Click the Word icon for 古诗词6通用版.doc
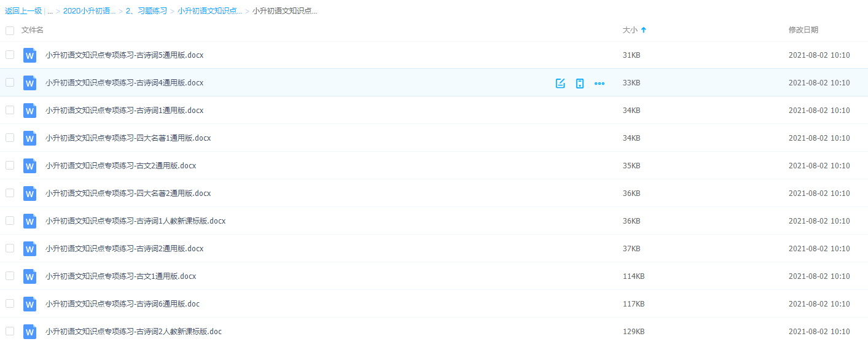 point(29,304)
